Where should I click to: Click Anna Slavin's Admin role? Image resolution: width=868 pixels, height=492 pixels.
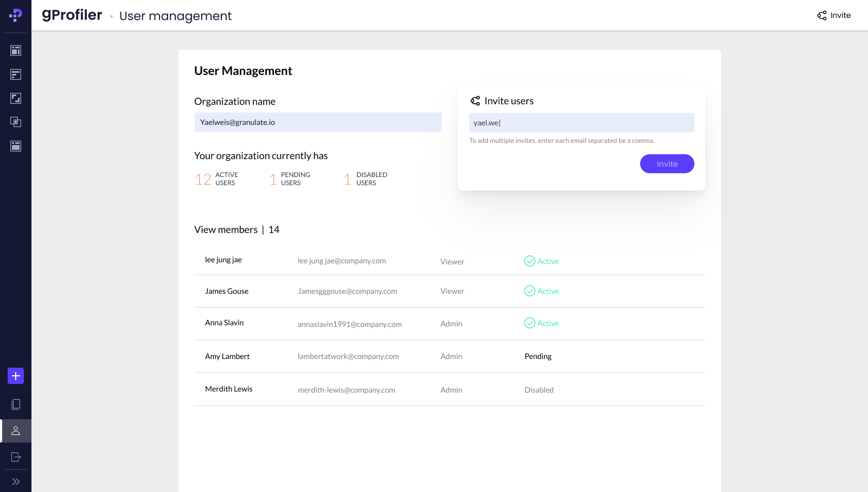click(x=451, y=324)
